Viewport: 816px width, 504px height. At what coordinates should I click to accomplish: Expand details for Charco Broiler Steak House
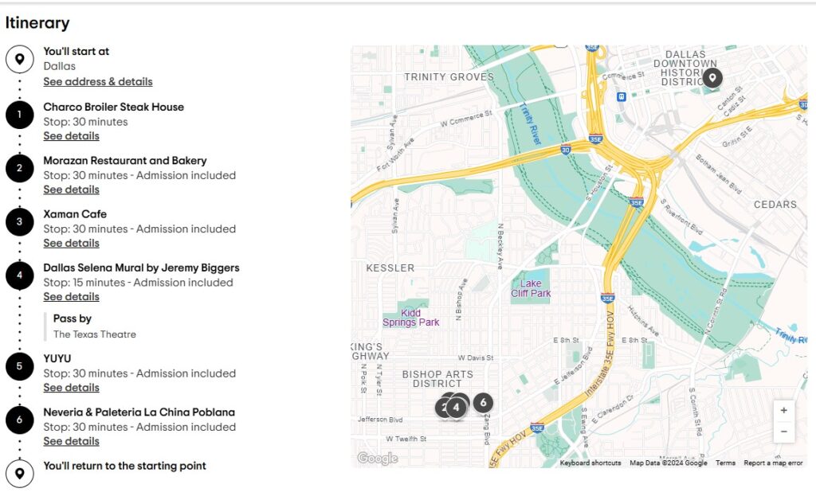click(71, 136)
